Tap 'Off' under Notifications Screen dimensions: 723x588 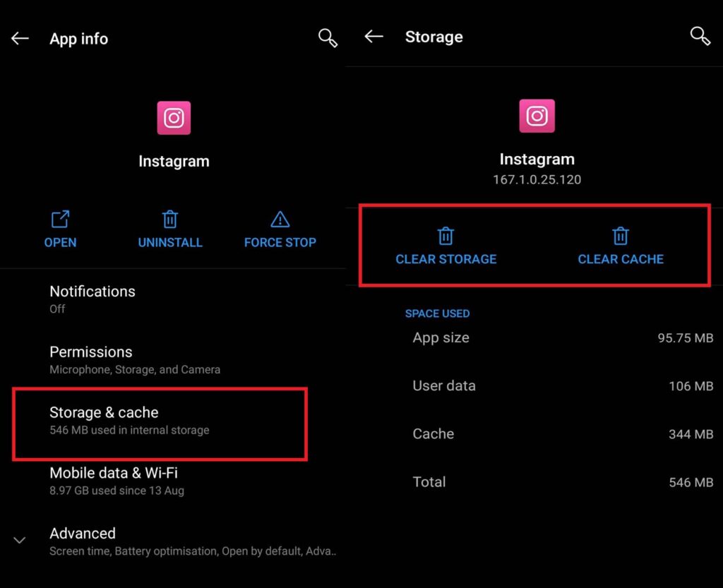tap(57, 308)
